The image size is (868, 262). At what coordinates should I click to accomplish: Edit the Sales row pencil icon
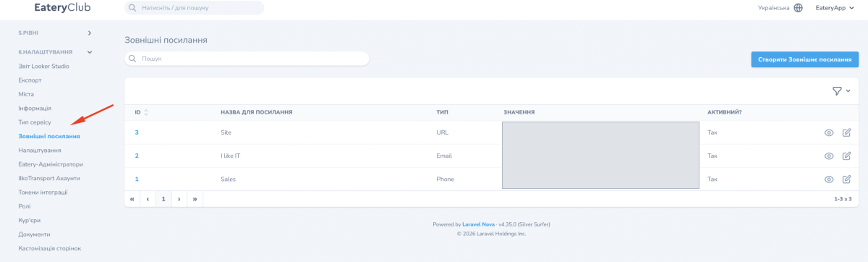[x=847, y=179]
